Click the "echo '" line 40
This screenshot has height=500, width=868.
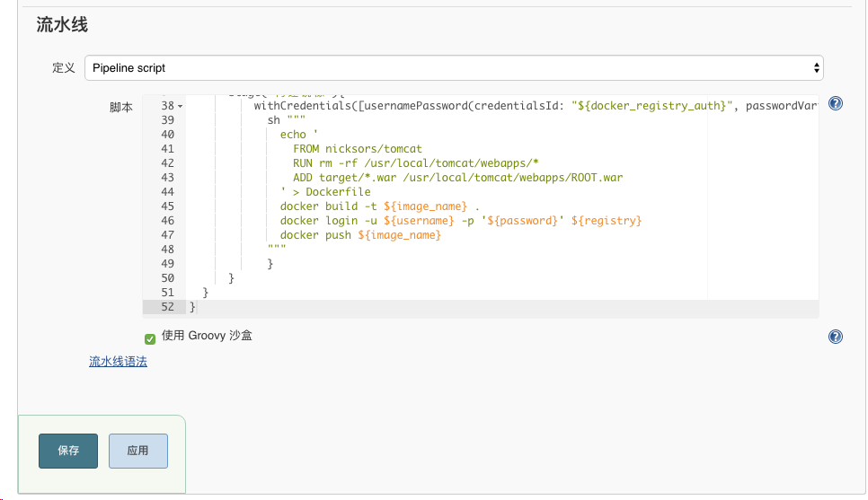tap(299, 135)
